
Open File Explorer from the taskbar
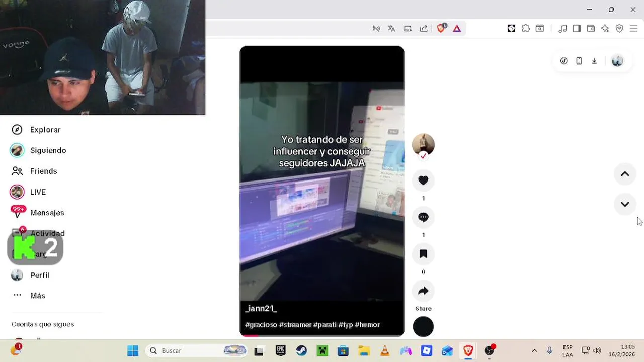[x=364, y=351]
